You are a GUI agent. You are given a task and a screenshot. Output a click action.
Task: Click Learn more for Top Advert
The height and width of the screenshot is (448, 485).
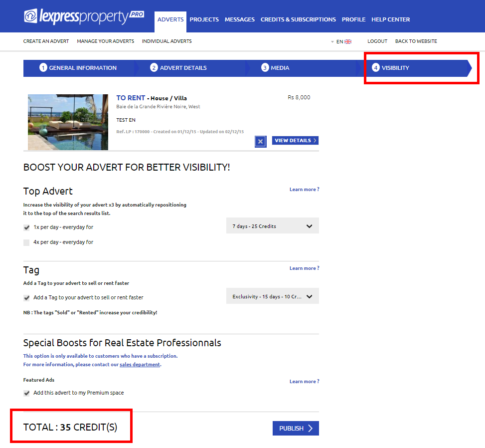click(x=305, y=190)
